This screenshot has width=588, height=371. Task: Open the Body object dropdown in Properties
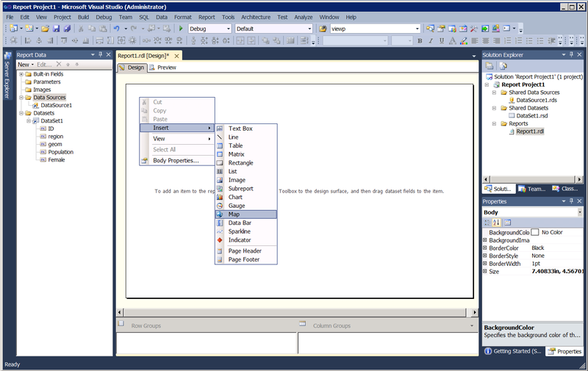point(580,212)
